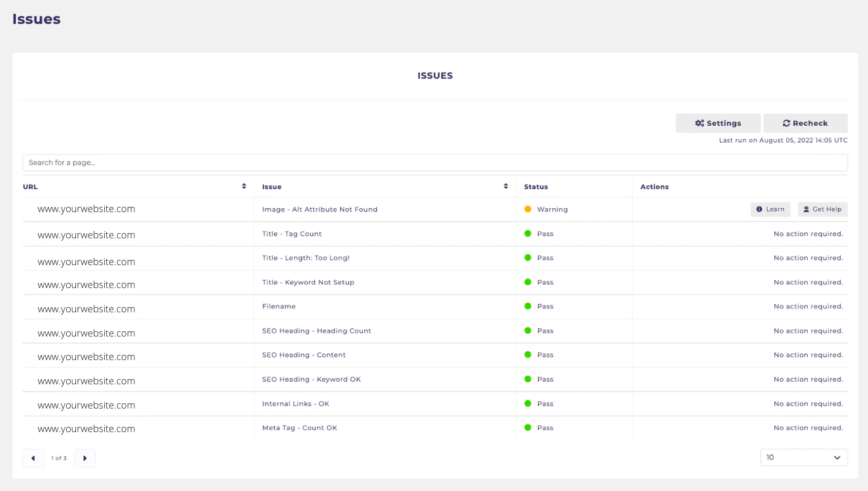Click the Settings gear icon
The height and width of the screenshot is (491, 868).
pyautogui.click(x=700, y=123)
